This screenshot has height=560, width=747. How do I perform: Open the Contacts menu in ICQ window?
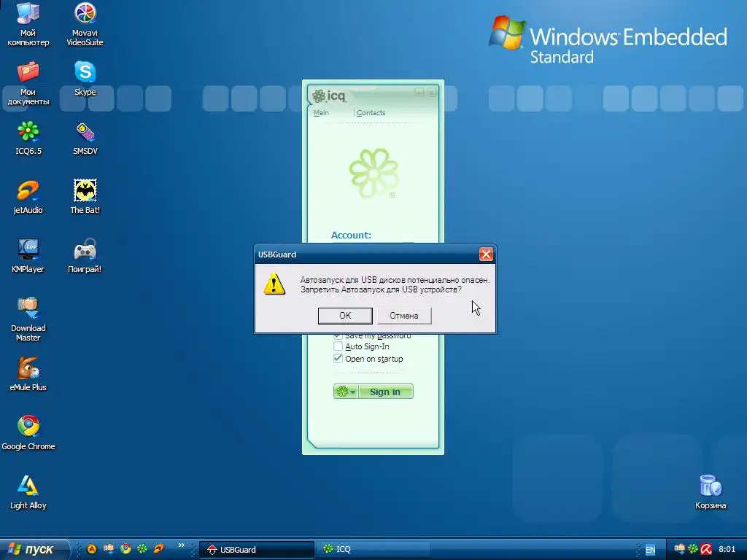(371, 113)
